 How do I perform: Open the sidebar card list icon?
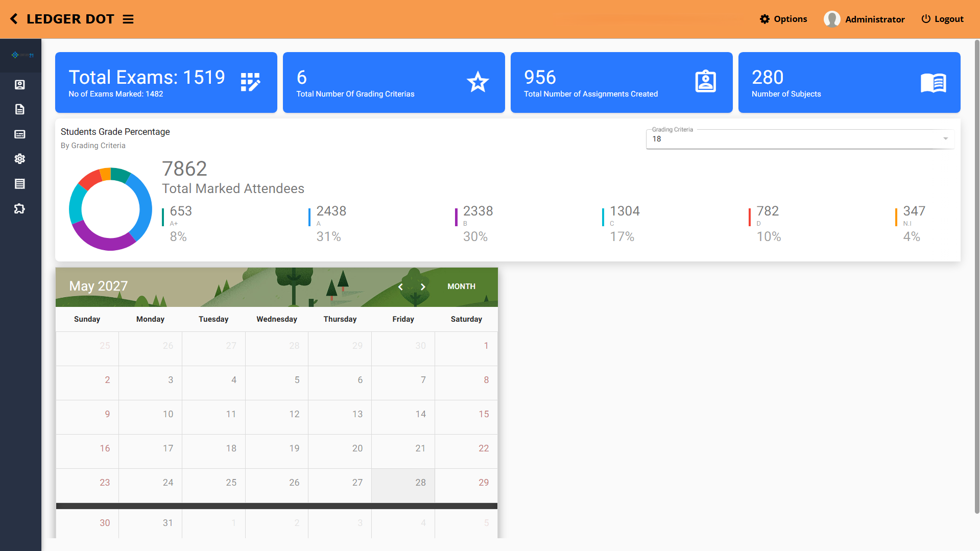coord(20,134)
